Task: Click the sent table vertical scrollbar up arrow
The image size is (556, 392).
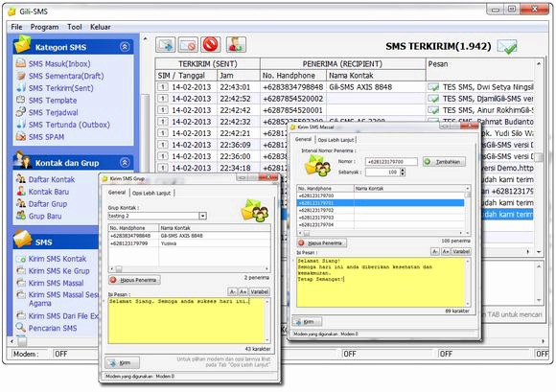Action: (x=539, y=64)
